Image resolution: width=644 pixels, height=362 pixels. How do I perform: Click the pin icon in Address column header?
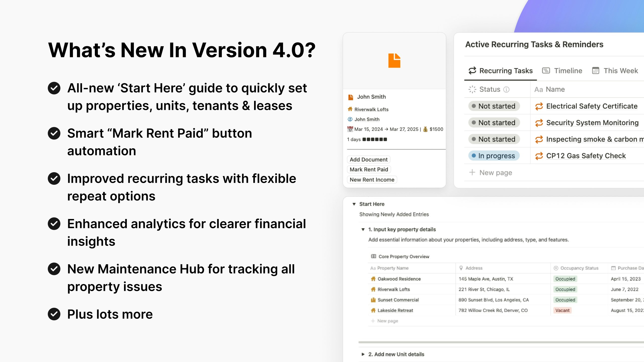[x=461, y=268]
